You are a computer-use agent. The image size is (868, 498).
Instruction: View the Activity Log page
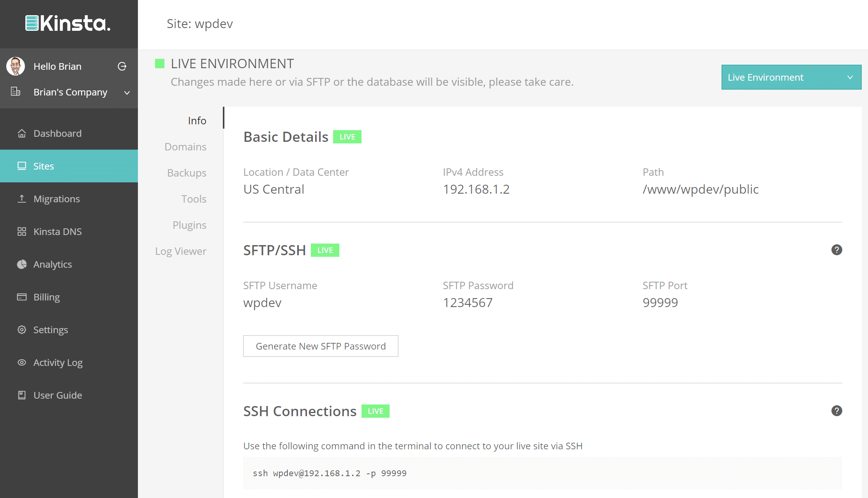click(x=69, y=362)
